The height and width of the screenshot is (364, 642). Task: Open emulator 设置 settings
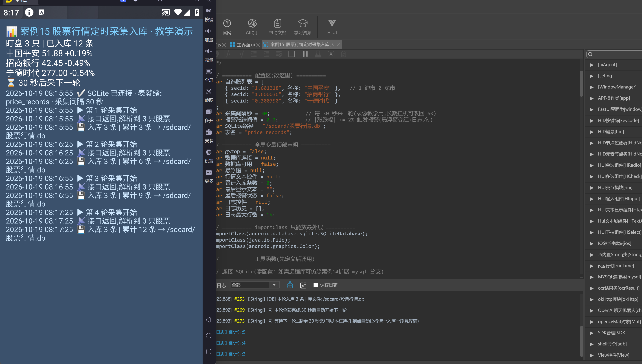coord(209,156)
